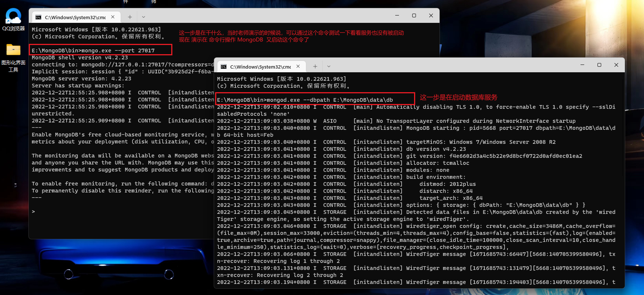The width and height of the screenshot is (644, 295).
Task: Click the cmd icon in the front window's tab
Action: coord(224,66)
